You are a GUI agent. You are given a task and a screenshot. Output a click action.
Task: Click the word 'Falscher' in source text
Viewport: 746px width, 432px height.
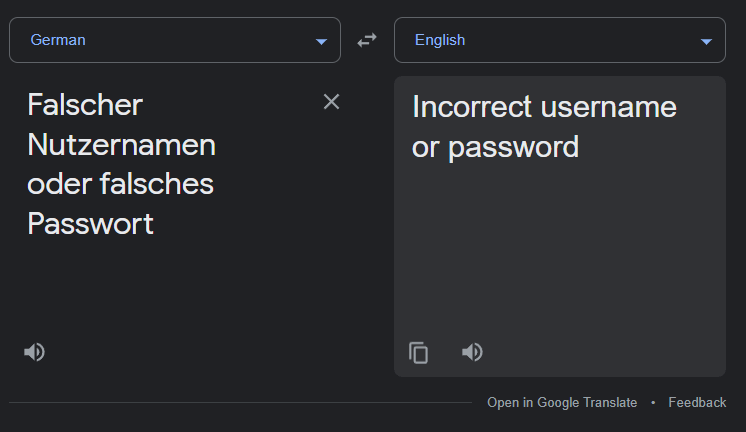(85, 104)
